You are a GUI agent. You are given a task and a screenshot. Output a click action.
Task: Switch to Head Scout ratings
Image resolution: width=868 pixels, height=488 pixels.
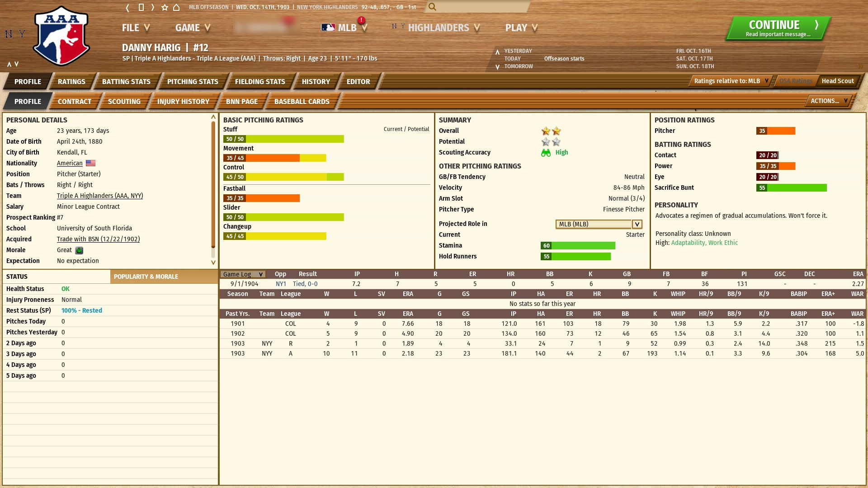tap(837, 81)
